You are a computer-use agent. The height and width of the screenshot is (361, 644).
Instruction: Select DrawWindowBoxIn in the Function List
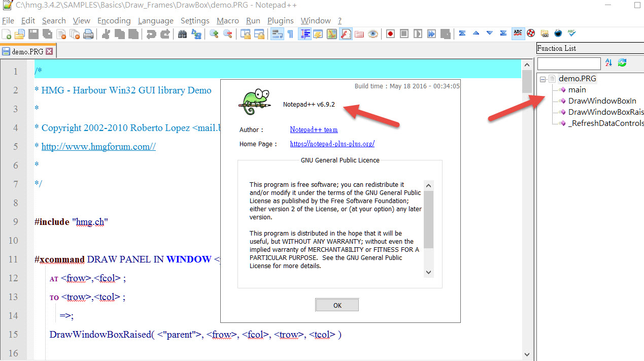pos(602,101)
